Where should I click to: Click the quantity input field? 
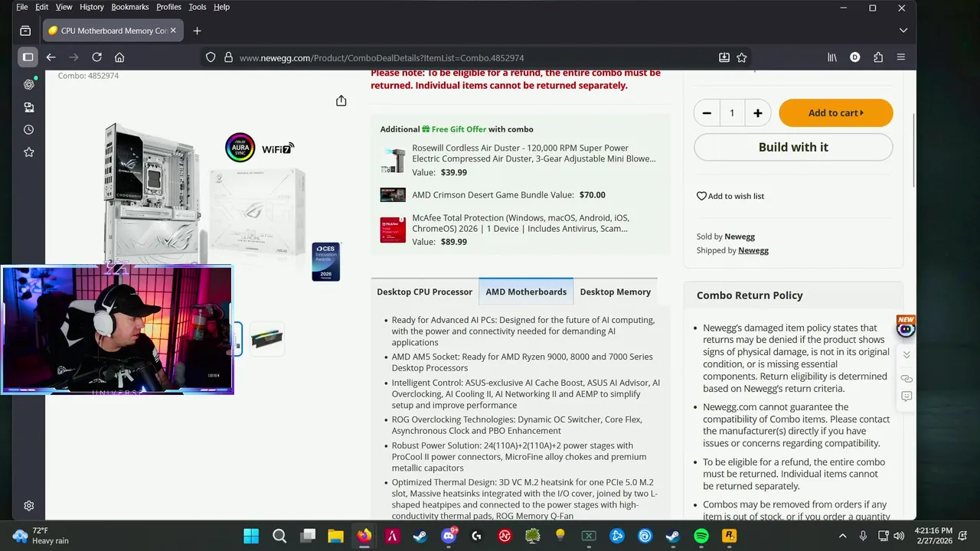(732, 113)
